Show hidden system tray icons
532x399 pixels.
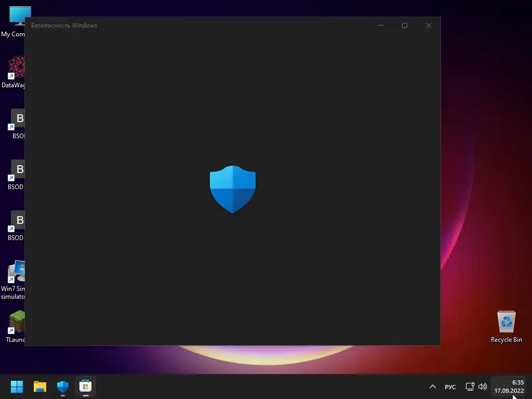click(x=433, y=387)
